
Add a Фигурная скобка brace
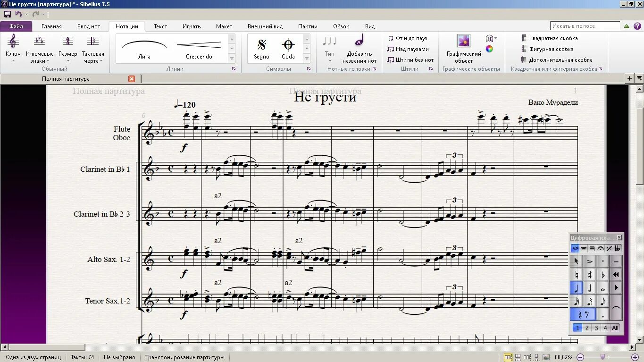coord(547,49)
